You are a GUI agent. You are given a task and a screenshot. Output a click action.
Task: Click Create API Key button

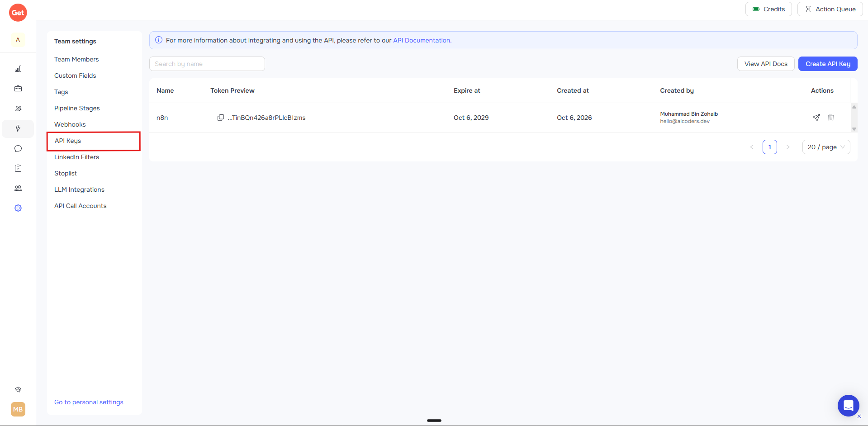click(x=828, y=64)
